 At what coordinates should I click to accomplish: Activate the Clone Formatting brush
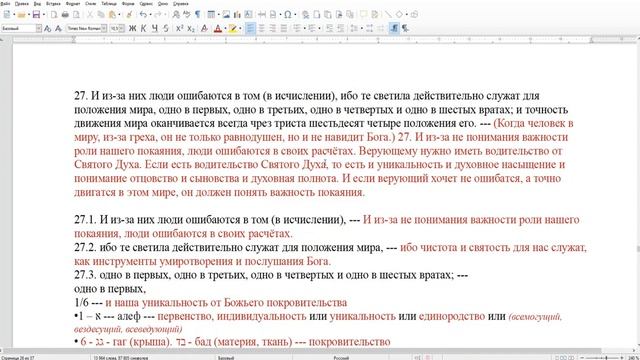pos(129,15)
